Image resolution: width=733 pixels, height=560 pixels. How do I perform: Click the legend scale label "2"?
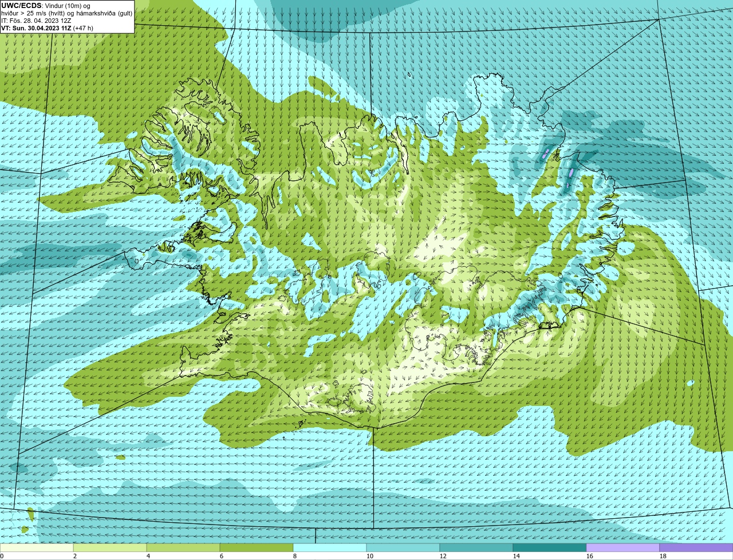click(x=75, y=556)
